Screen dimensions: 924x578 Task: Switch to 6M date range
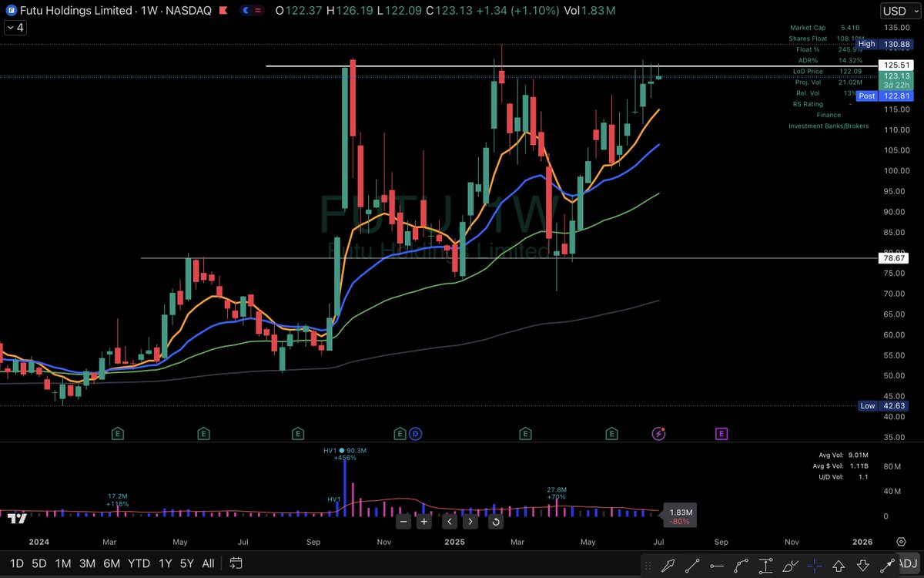tap(112, 563)
